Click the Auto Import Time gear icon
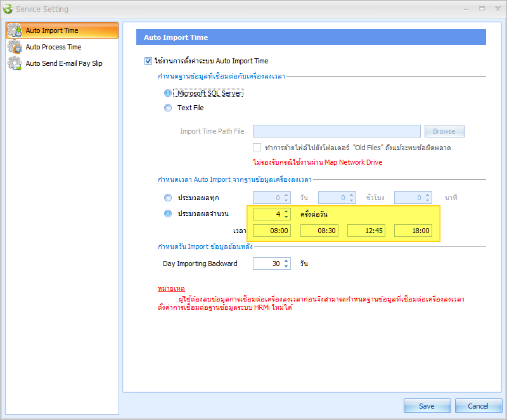 click(x=15, y=30)
